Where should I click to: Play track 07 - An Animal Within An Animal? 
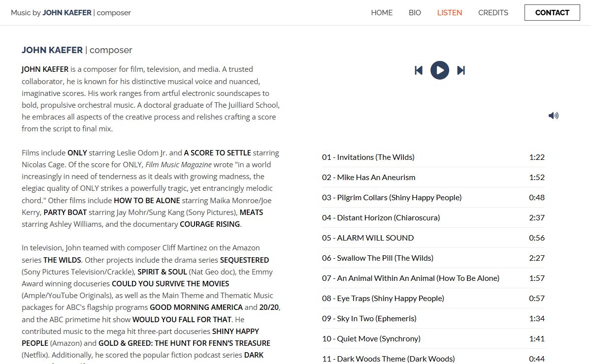coord(433,278)
